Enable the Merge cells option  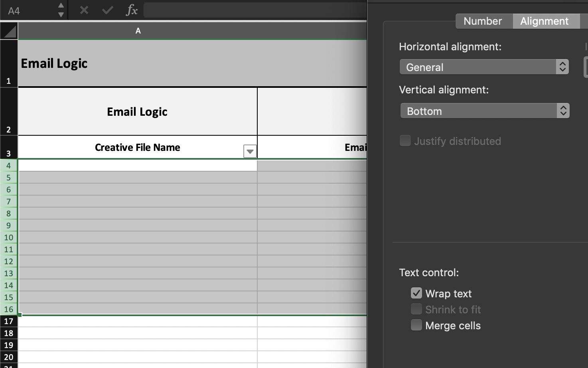click(416, 325)
